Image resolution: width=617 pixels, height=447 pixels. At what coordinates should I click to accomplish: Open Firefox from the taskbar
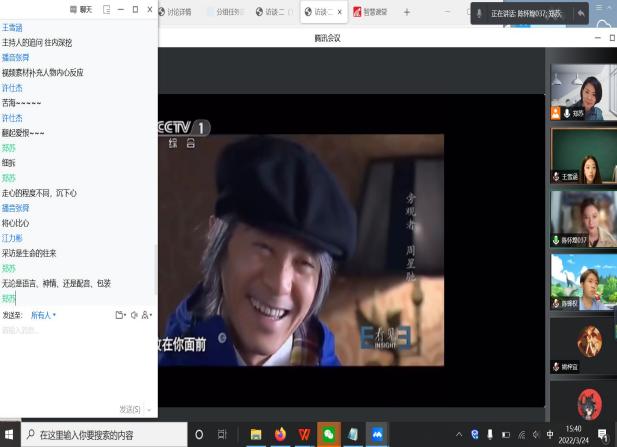pyautogui.click(x=280, y=434)
